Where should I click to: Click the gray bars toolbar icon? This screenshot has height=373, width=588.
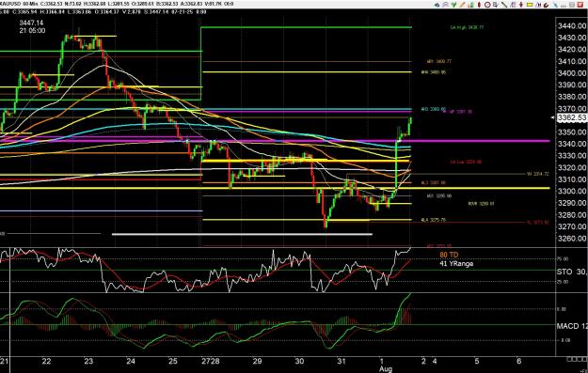click(x=564, y=5)
